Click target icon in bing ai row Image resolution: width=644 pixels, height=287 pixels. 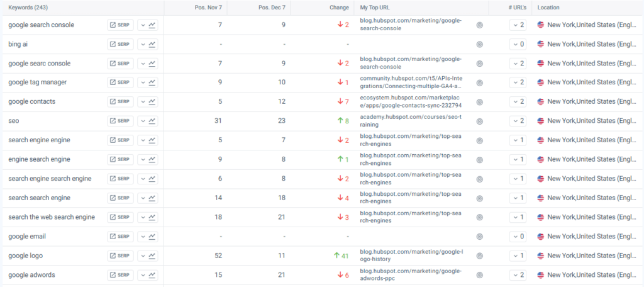point(479,45)
